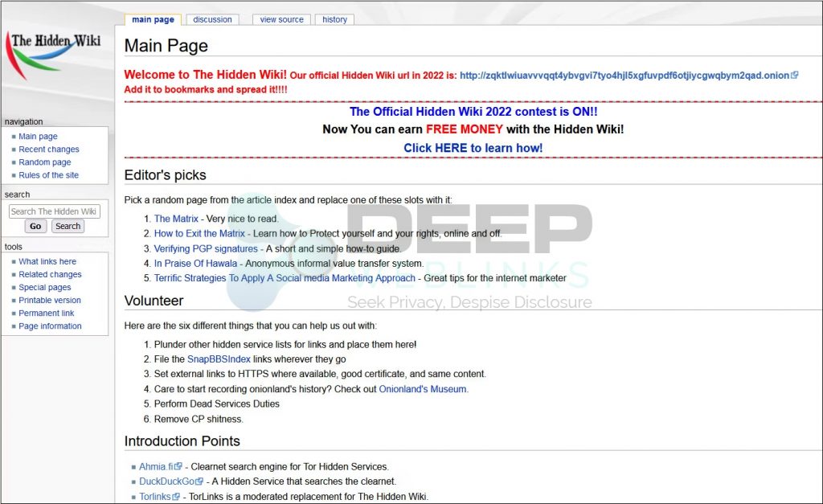Open the view source tab
Viewport: 823px width, 504px height.
coord(281,19)
